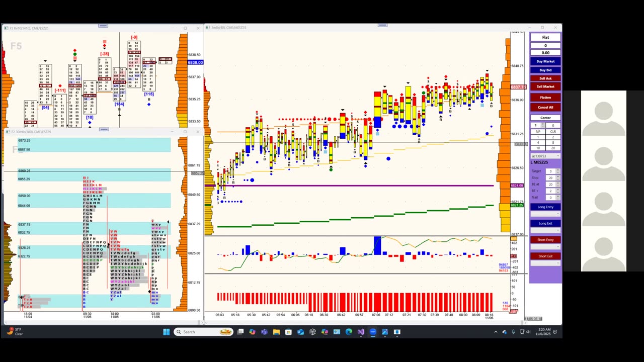
Task: Click the Short Entry button
Action: click(545, 240)
